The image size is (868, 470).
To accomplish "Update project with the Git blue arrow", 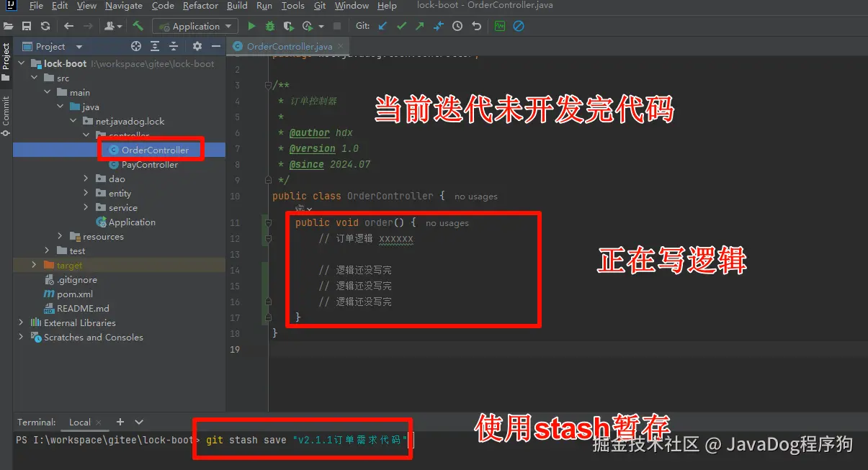I will pos(382,26).
